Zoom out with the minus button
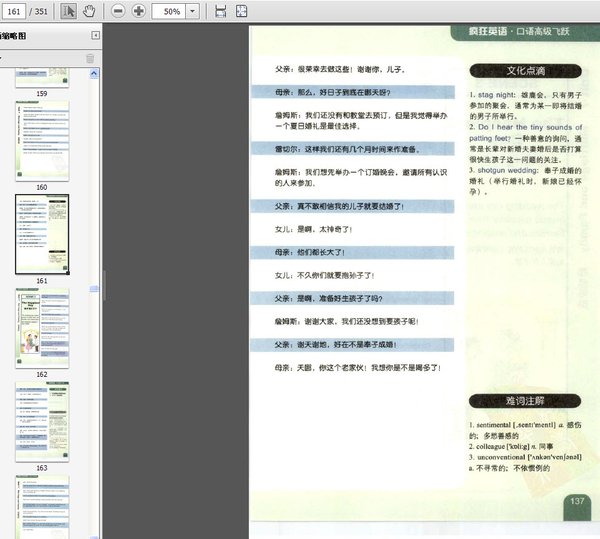This screenshot has width=600, height=539. 118,11
